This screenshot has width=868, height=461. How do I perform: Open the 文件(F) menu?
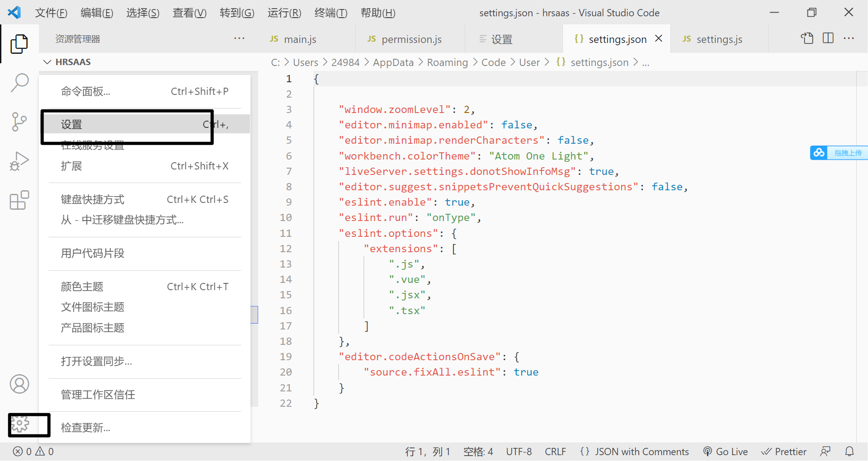point(51,13)
